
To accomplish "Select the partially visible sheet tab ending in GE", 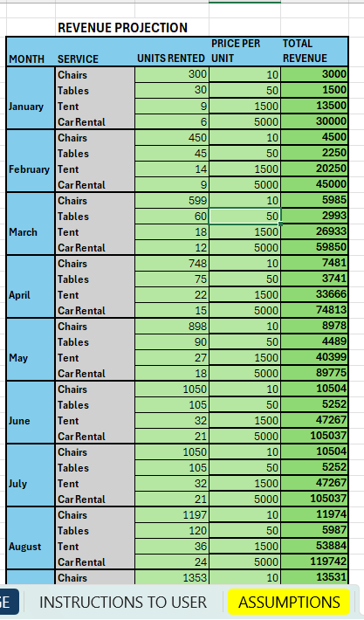I will 10,602.
